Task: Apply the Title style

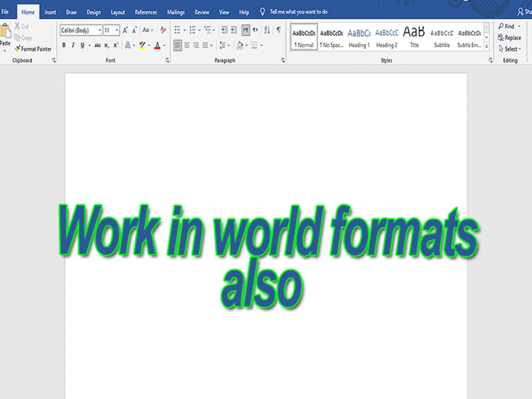Action: pyautogui.click(x=414, y=37)
